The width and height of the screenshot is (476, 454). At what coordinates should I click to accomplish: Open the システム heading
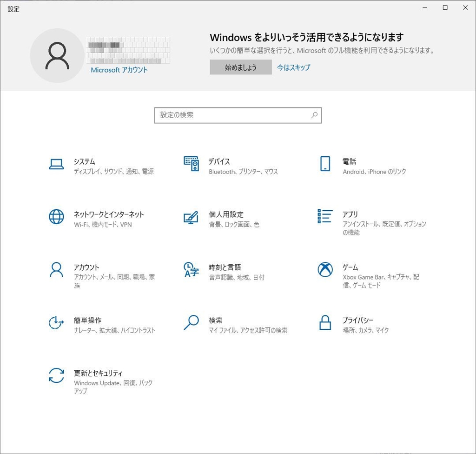click(85, 161)
